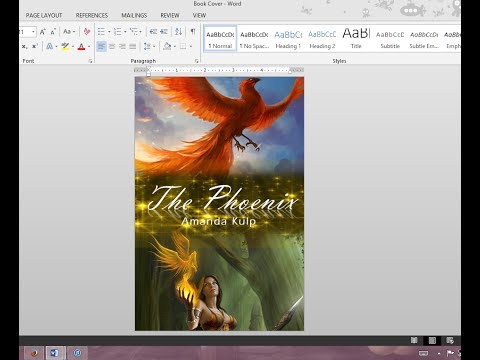Click the font size input box
This screenshot has width=480, height=360.
click(x=25, y=32)
